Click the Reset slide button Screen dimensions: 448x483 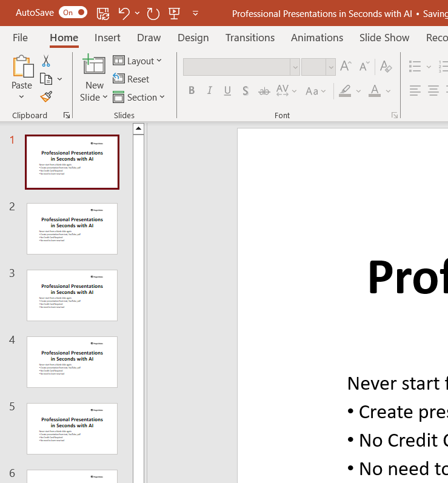click(x=132, y=79)
